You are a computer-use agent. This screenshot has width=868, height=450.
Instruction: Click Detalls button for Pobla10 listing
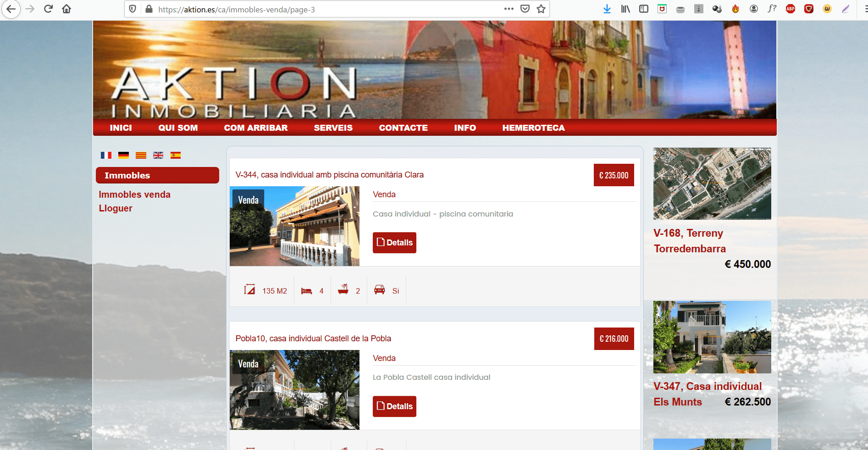click(x=394, y=406)
